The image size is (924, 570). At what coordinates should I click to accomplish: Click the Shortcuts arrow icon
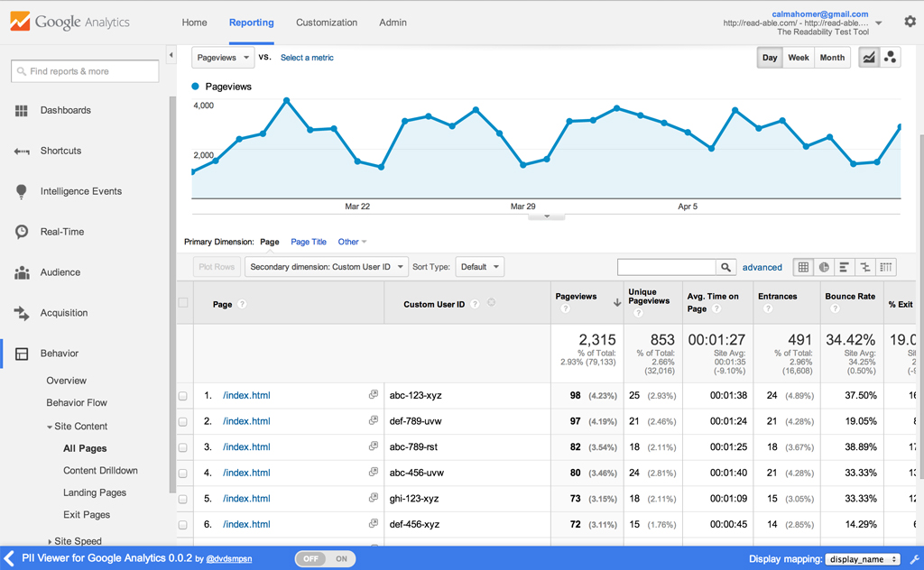tap(22, 152)
